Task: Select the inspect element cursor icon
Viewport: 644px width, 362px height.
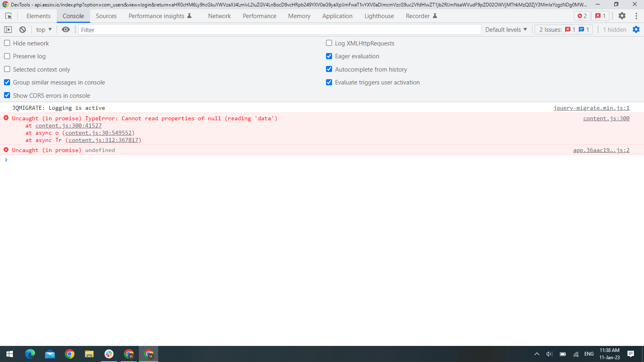Action: click(8, 16)
